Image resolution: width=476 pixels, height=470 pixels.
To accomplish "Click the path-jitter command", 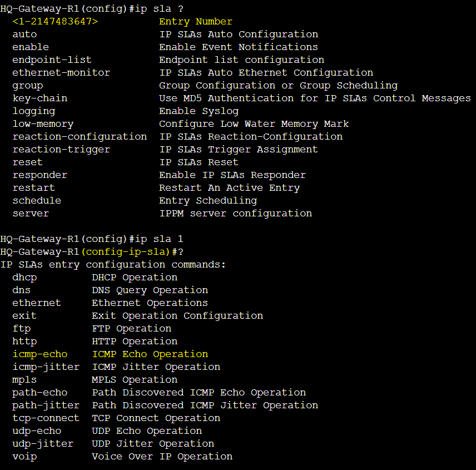I will 46,405.
